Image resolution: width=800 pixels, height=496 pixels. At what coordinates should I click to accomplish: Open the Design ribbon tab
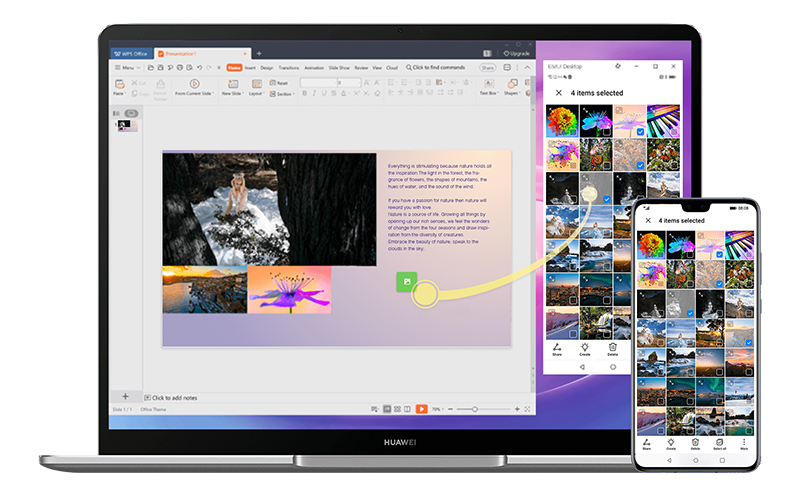[267, 67]
